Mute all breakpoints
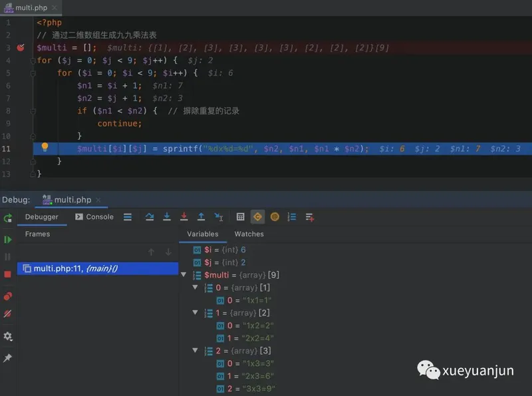The width and height of the screenshot is (532, 396). coord(7,313)
